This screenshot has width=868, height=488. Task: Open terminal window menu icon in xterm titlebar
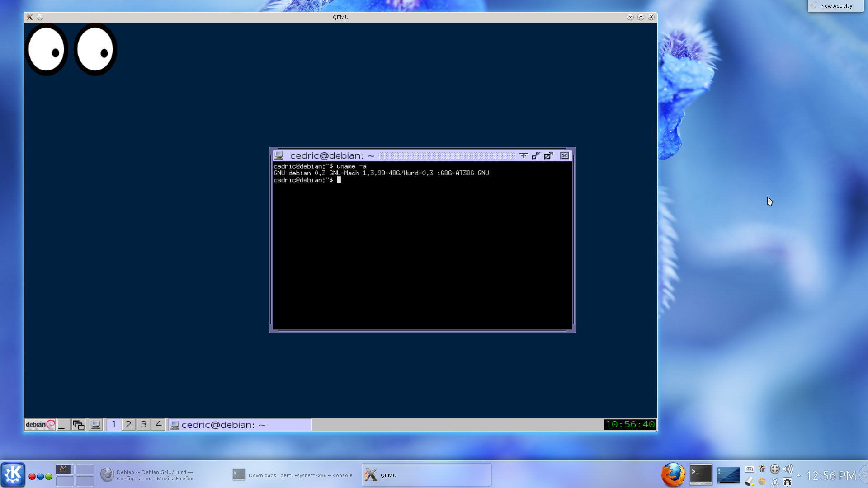pos(279,155)
